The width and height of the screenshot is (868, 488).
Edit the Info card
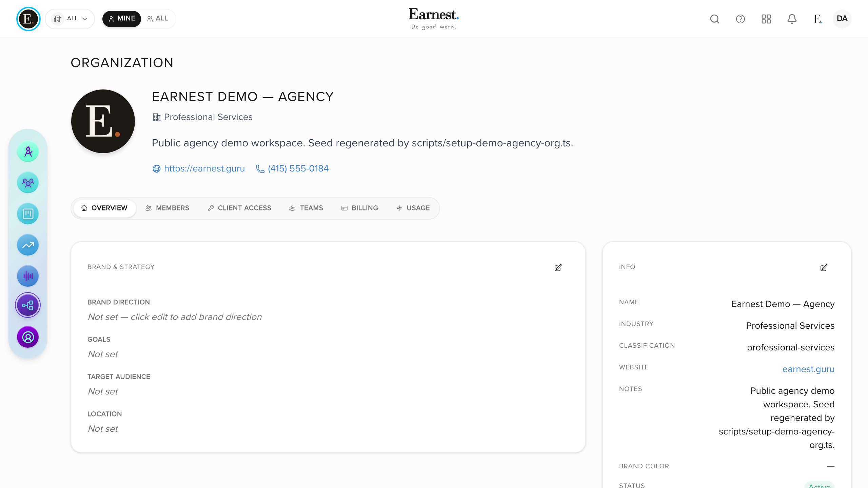(824, 268)
